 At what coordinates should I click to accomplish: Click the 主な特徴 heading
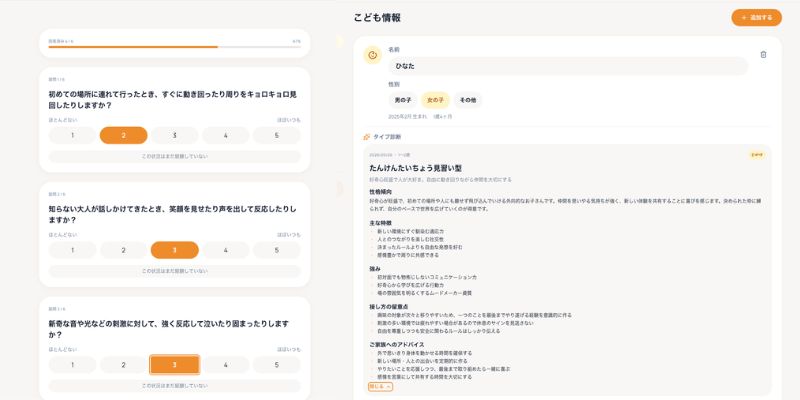pos(380,223)
